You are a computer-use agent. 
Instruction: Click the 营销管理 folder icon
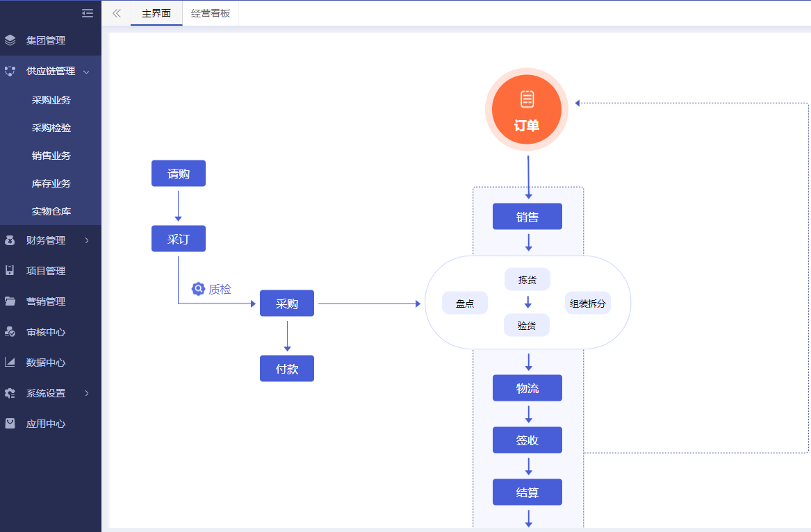click(10, 301)
